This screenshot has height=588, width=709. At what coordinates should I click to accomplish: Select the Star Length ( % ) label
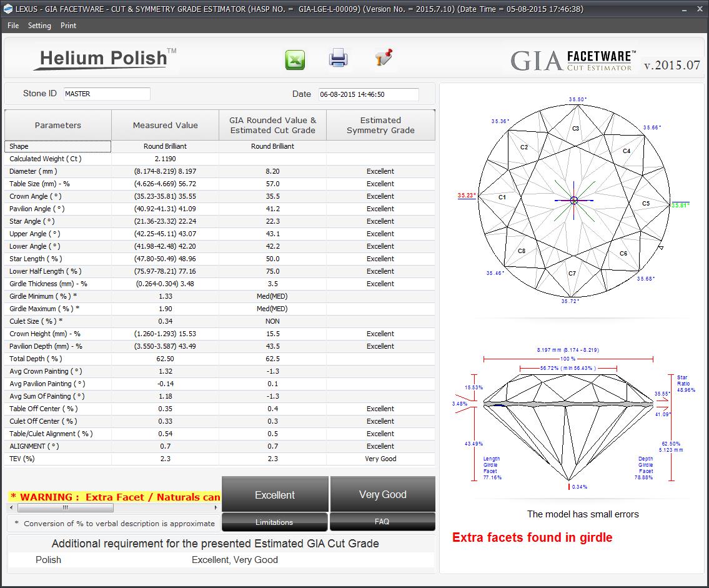36,259
